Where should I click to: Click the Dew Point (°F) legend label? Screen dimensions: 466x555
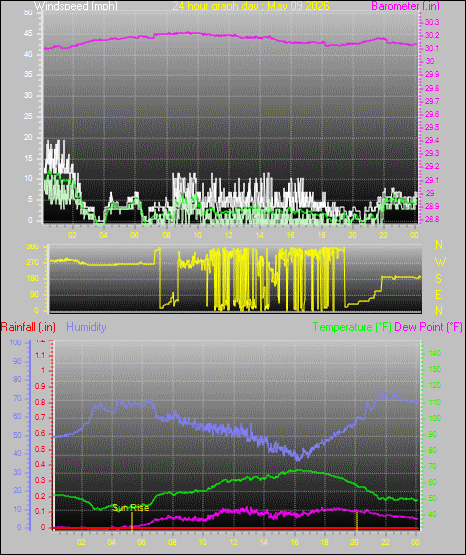pos(428,327)
